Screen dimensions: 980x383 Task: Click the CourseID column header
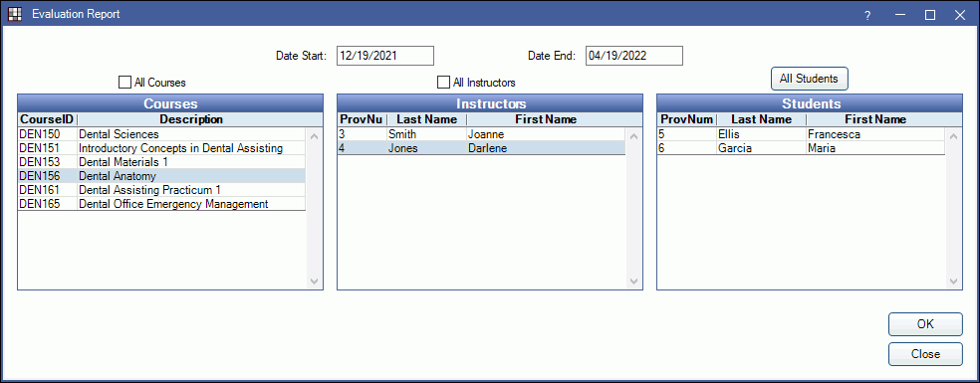tap(47, 119)
